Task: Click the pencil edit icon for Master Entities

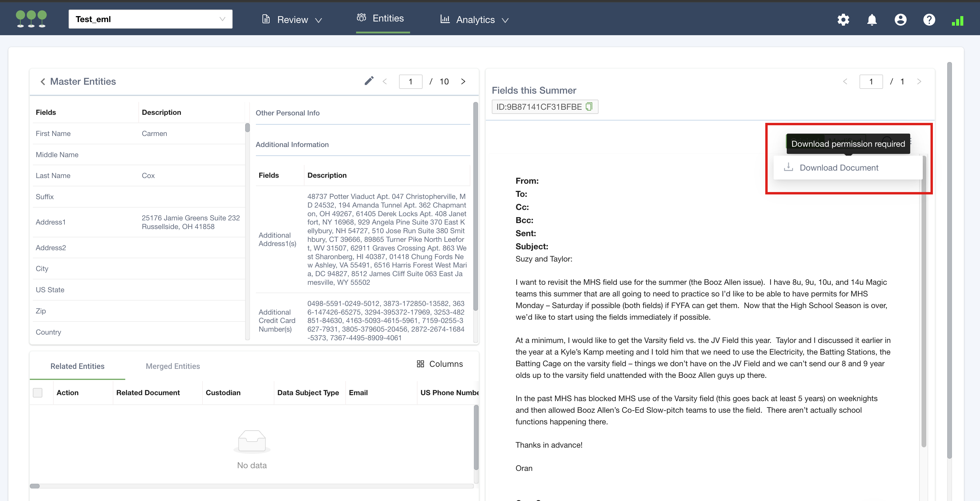Action: click(x=369, y=81)
